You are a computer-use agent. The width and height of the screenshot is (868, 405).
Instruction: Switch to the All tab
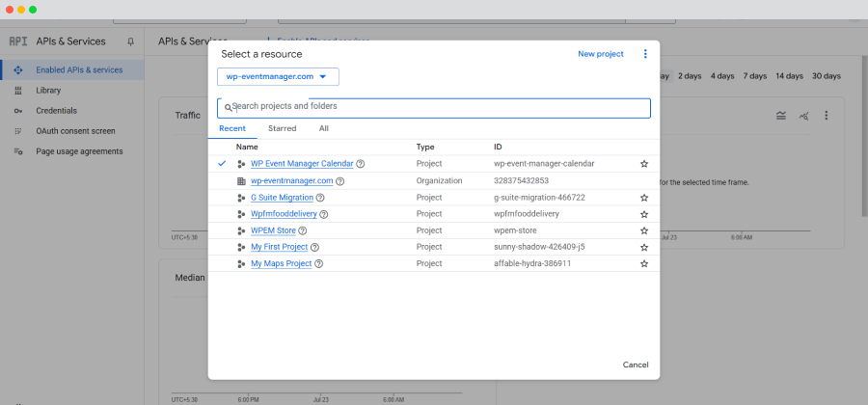(x=324, y=128)
